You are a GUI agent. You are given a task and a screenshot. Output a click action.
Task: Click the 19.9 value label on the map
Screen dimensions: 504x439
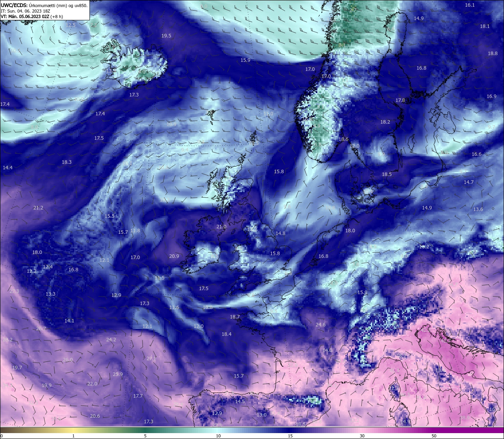[x=46, y=385]
